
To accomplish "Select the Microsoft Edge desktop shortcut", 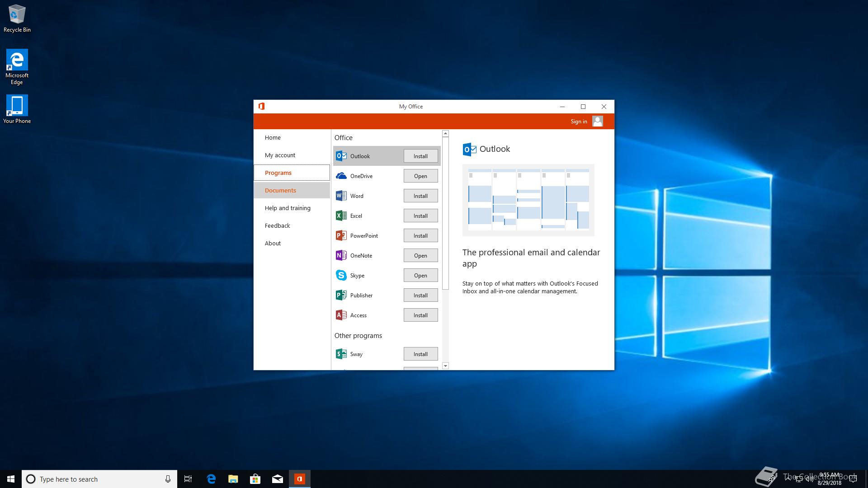I will (17, 67).
